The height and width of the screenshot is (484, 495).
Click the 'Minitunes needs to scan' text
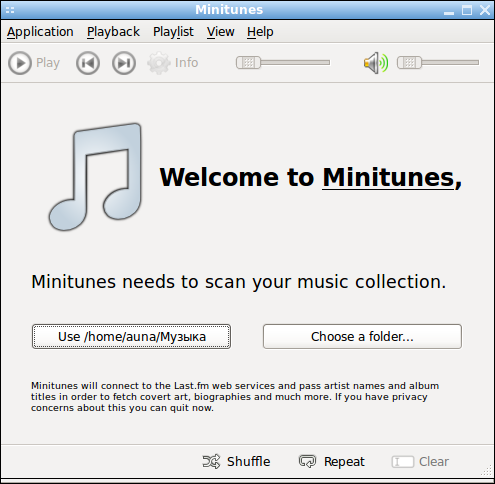(x=239, y=282)
